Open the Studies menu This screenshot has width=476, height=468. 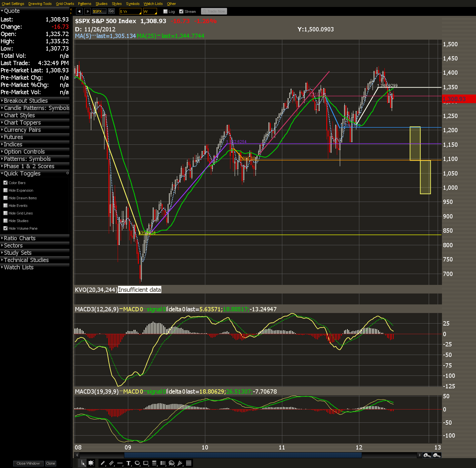(101, 4)
